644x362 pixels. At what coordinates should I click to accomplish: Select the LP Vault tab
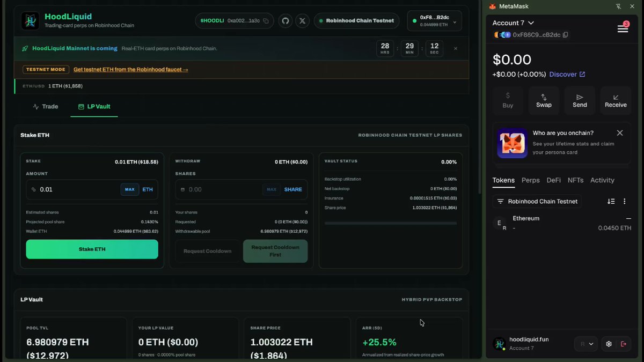[94, 106]
